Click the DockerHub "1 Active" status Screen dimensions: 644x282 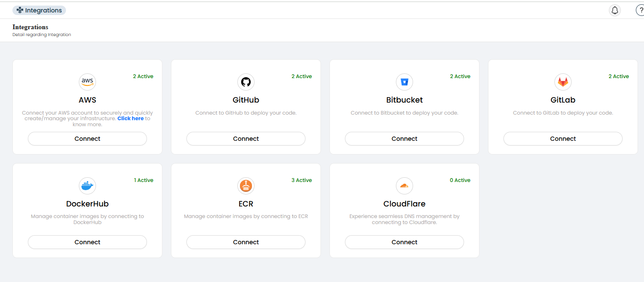[144, 180]
